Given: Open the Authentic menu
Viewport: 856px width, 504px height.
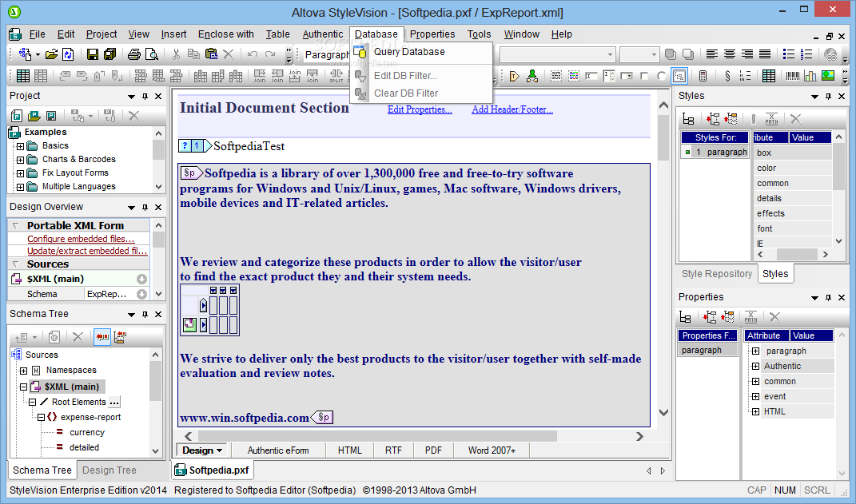Looking at the screenshot, I should pyautogui.click(x=323, y=34).
